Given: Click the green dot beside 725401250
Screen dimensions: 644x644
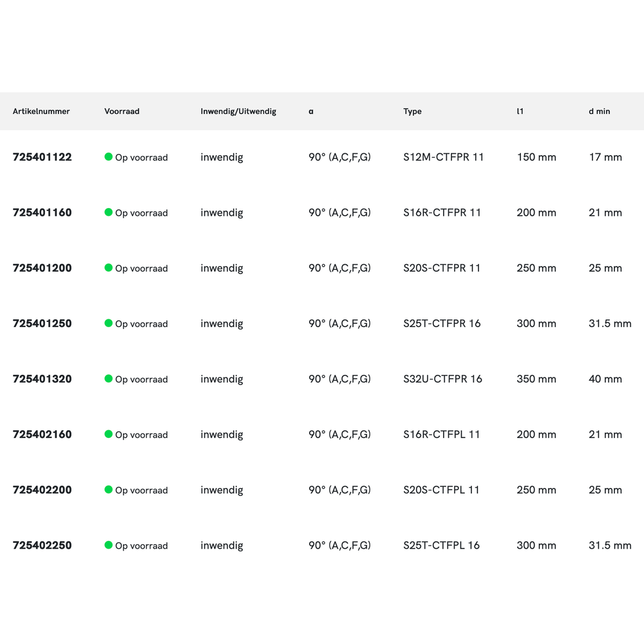Looking at the screenshot, I should click(x=108, y=323).
